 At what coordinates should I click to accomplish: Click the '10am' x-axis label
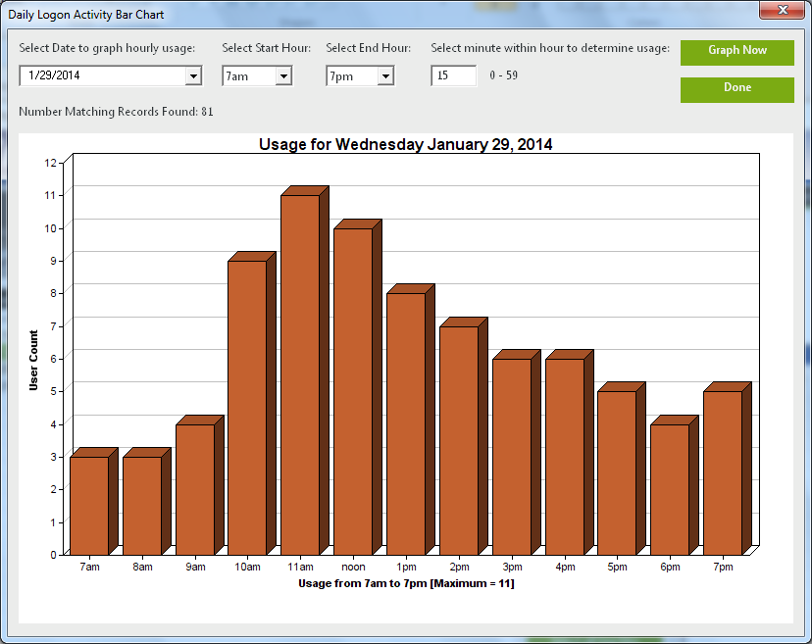click(247, 567)
